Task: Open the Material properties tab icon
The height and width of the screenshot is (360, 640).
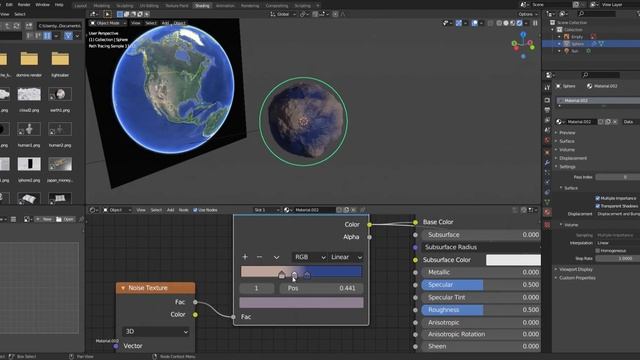Action: [x=547, y=212]
